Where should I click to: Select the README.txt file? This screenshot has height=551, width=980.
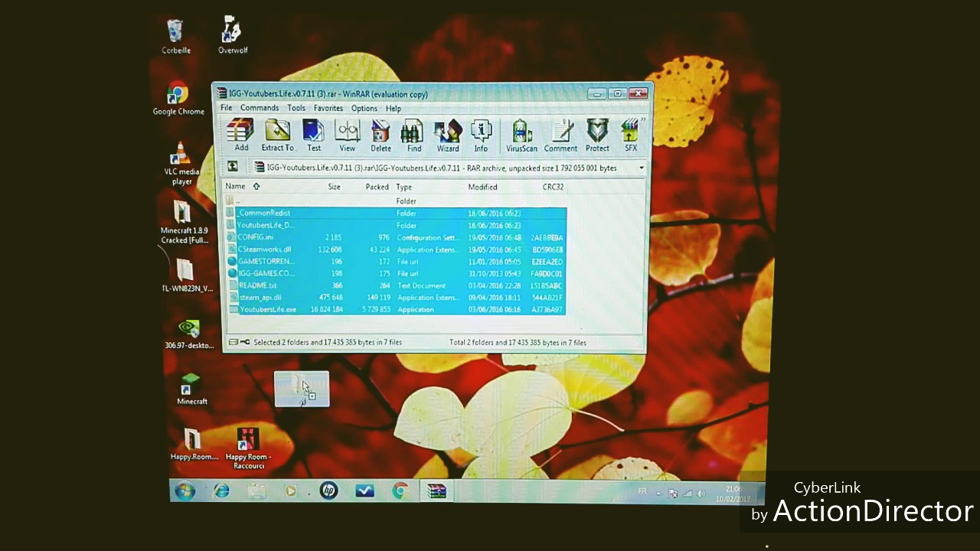pos(396,285)
